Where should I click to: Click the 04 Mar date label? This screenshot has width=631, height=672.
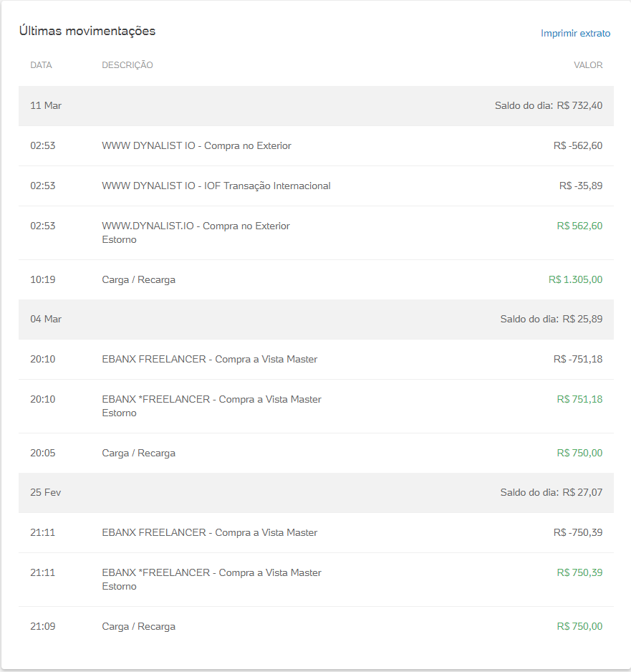46,320
